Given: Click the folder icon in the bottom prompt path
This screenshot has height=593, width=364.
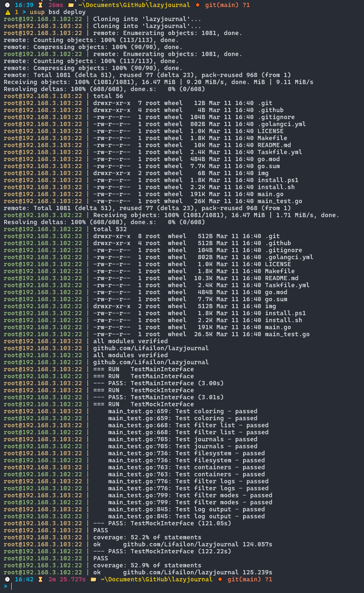Looking at the screenshot, I should [93, 579].
